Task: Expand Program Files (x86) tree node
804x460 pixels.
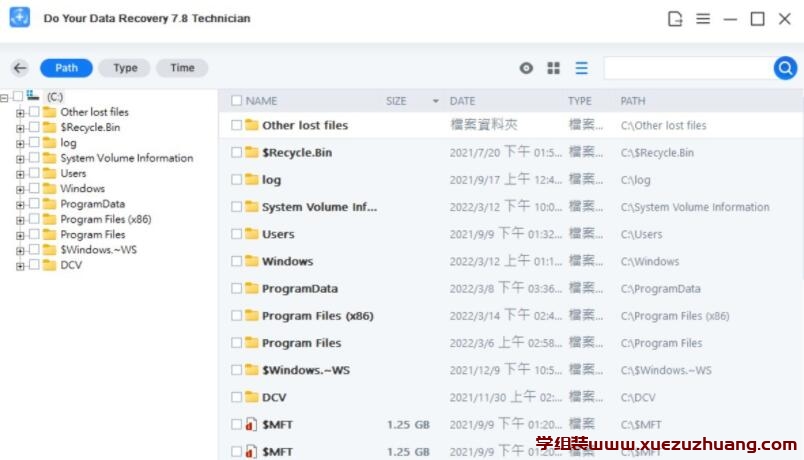Action: 20,220
